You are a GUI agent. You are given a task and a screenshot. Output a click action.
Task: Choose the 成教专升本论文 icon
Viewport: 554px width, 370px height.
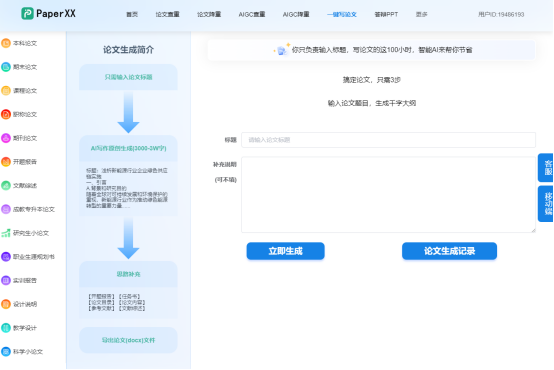6,209
